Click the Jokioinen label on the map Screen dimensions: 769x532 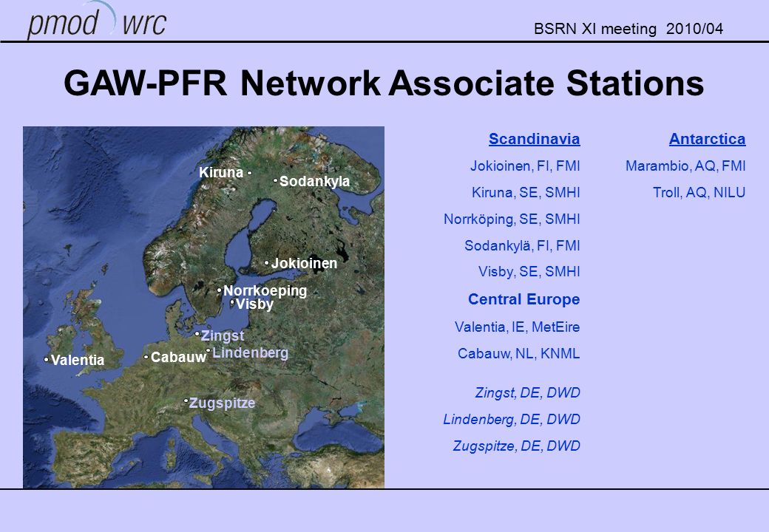pos(304,264)
